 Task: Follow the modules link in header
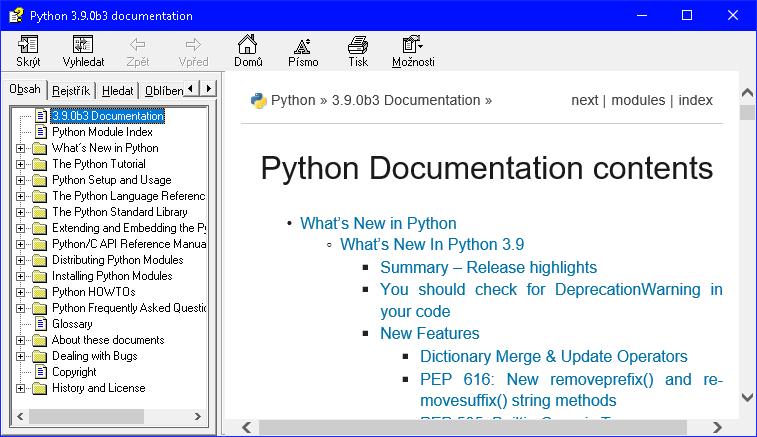[x=638, y=100]
